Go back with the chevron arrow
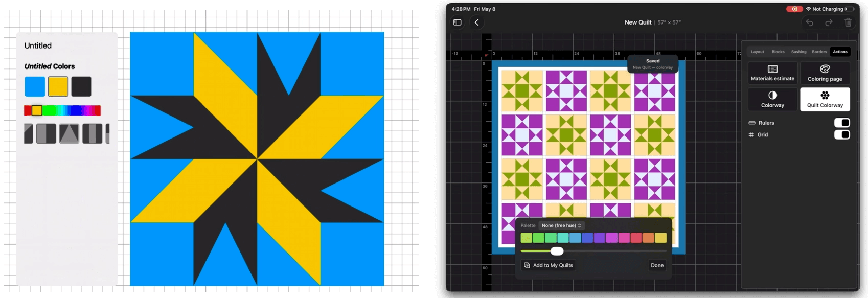 click(476, 22)
